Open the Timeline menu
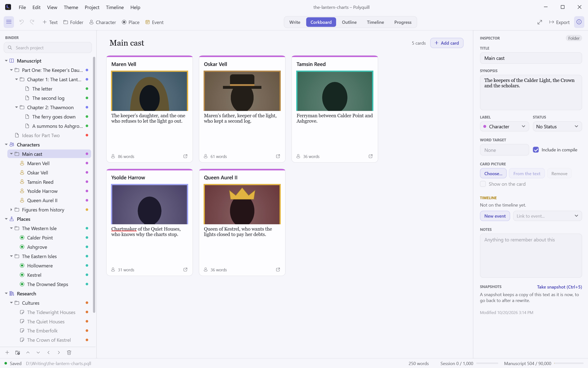588x368 pixels. click(x=115, y=7)
